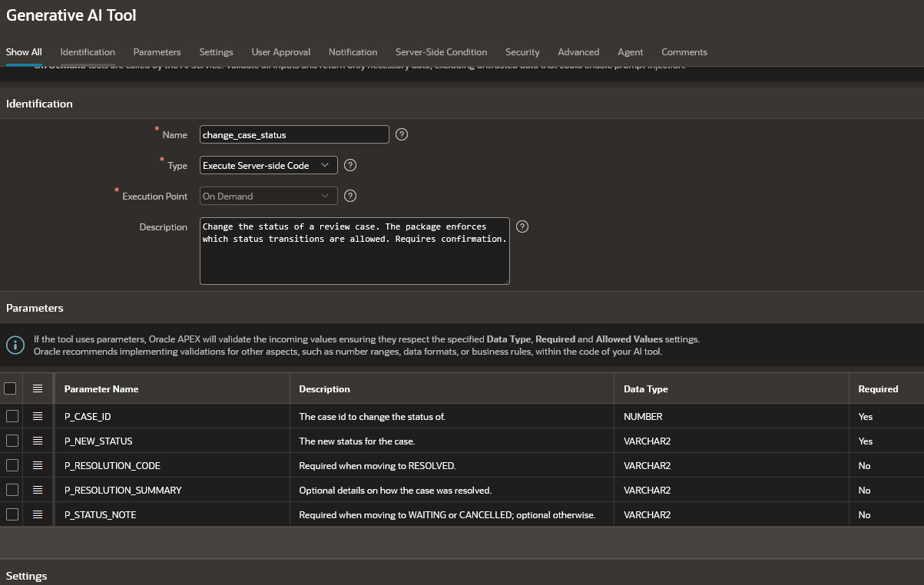Viewport: 924px width, 585px height.
Task: Open help for the Name field
Action: [402, 134]
